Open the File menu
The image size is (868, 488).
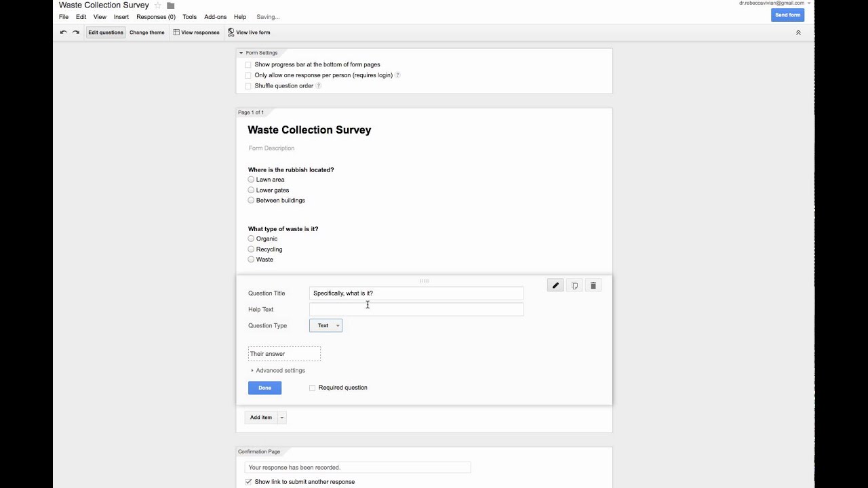[x=64, y=17]
